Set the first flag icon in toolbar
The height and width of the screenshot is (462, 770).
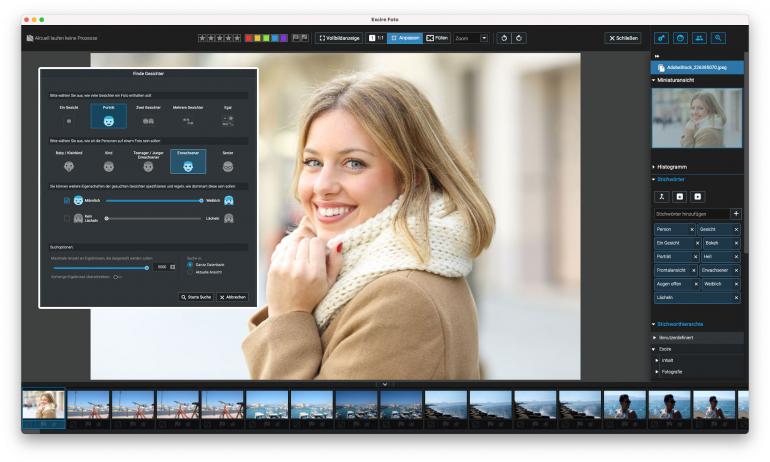296,37
